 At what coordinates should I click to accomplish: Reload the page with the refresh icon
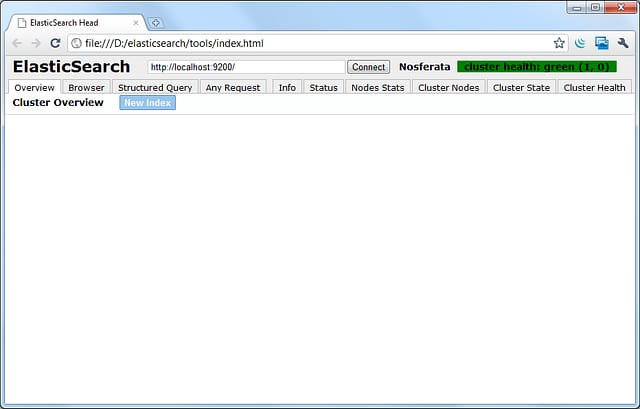(55, 43)
